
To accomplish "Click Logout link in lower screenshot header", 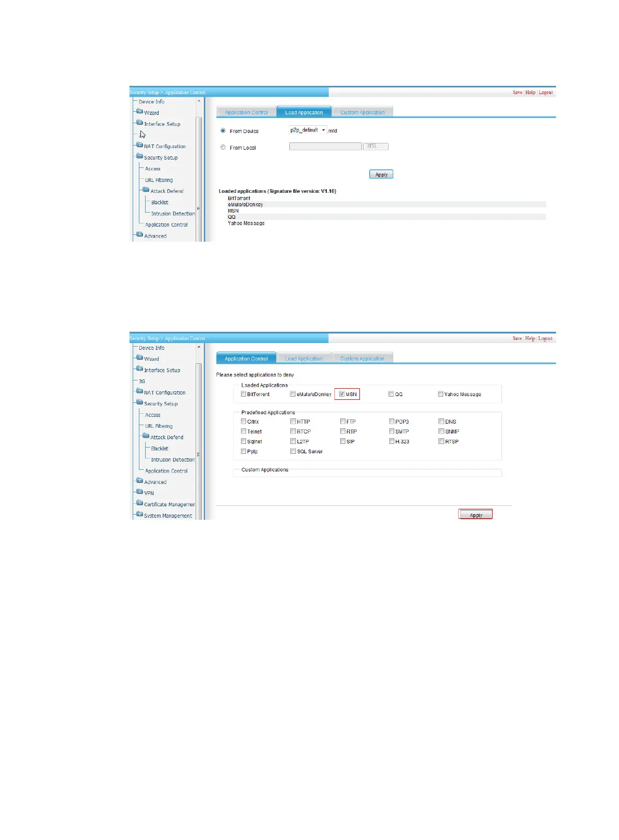I will [545, 338].
